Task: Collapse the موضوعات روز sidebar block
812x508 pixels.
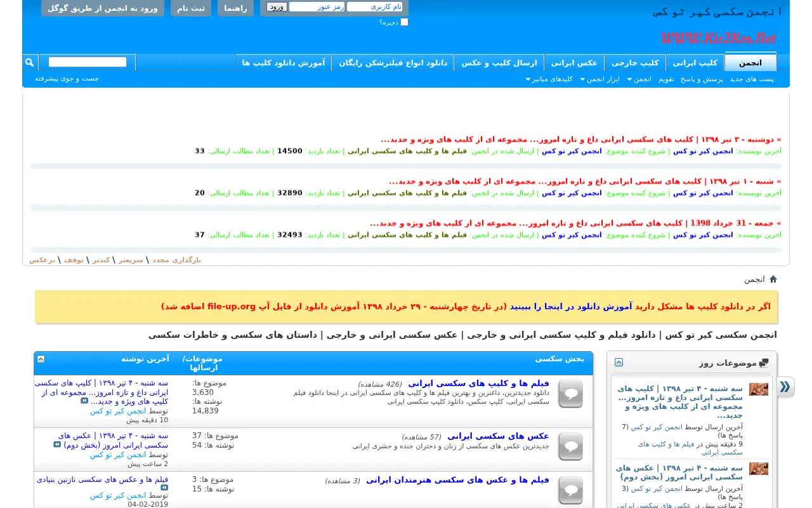Action: (619, 363)
